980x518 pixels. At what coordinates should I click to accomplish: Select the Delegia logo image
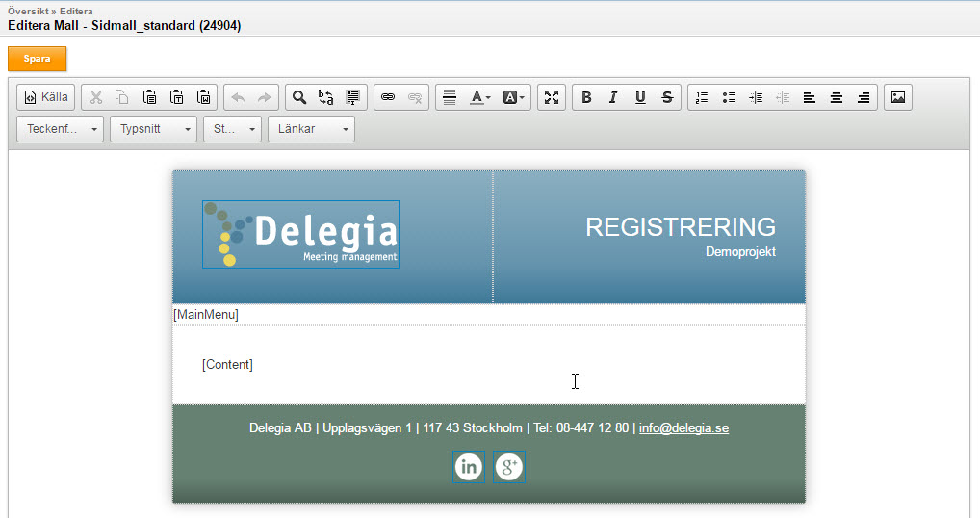coord(300,234)
